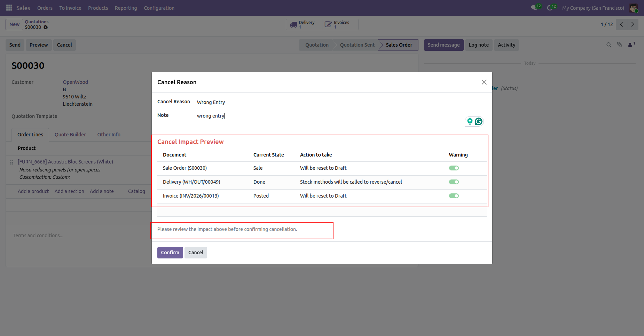Image resolution: width=644 pixels, height=336 pixels.
Task: Switch to the Other Info tab
Action: pos(109,135)
